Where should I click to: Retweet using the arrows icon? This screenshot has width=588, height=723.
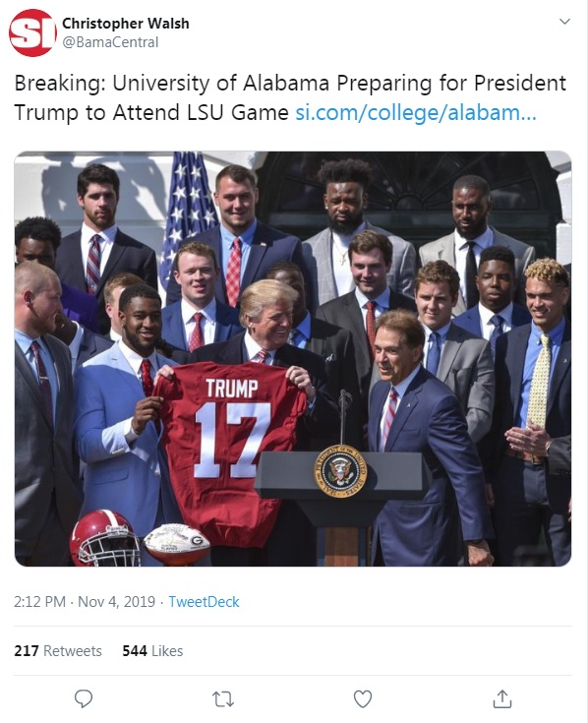[x=223, y=699]
